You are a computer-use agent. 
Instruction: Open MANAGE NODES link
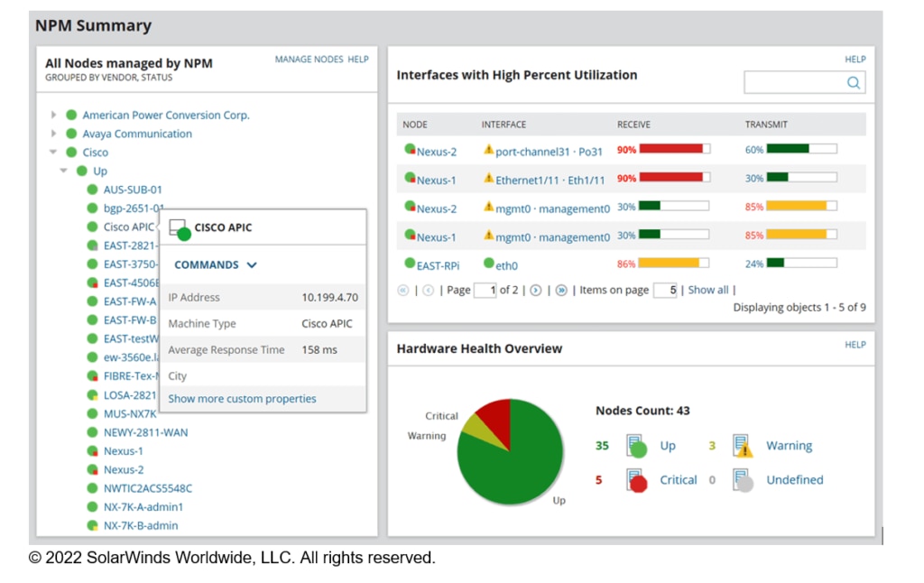[309, 60]
